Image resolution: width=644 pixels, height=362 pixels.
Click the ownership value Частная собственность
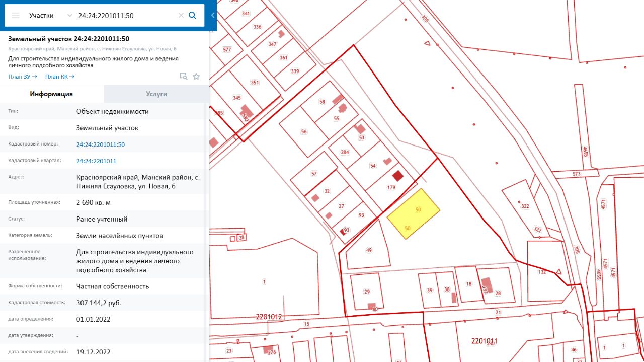tap(113, 286)
